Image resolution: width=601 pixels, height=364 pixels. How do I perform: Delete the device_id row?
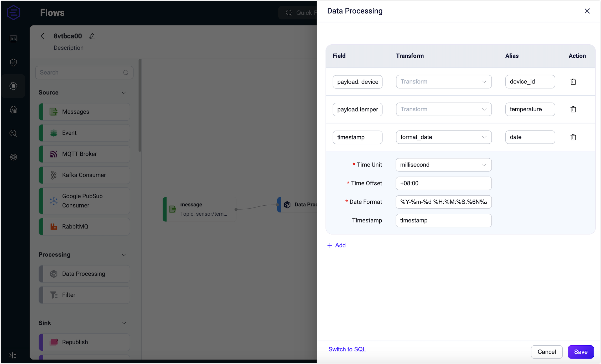[x=573, y=82]
